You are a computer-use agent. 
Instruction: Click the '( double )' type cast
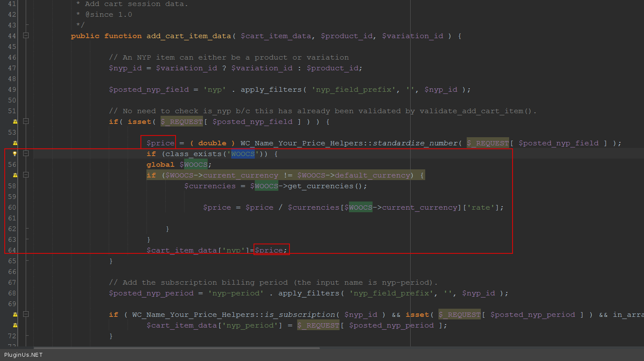click(212, 143)
